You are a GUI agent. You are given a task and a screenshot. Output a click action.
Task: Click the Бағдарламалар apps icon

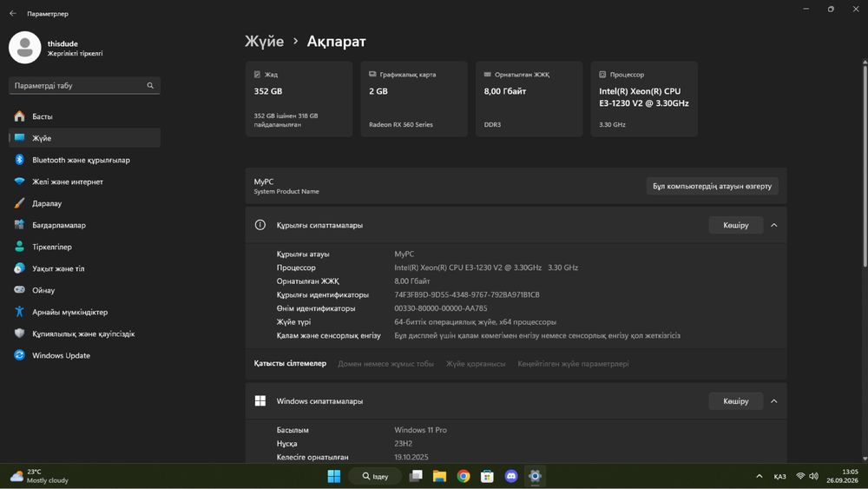(19, 225)
